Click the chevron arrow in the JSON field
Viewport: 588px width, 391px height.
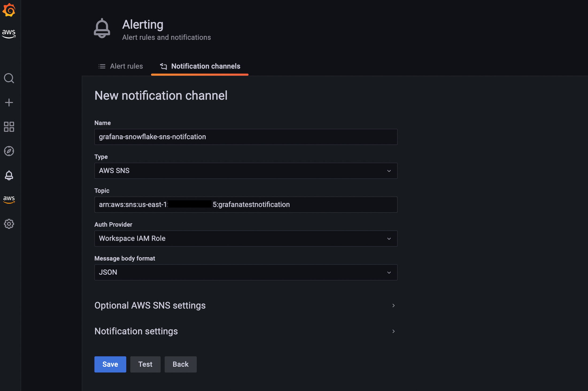click(x=389, y=273)
